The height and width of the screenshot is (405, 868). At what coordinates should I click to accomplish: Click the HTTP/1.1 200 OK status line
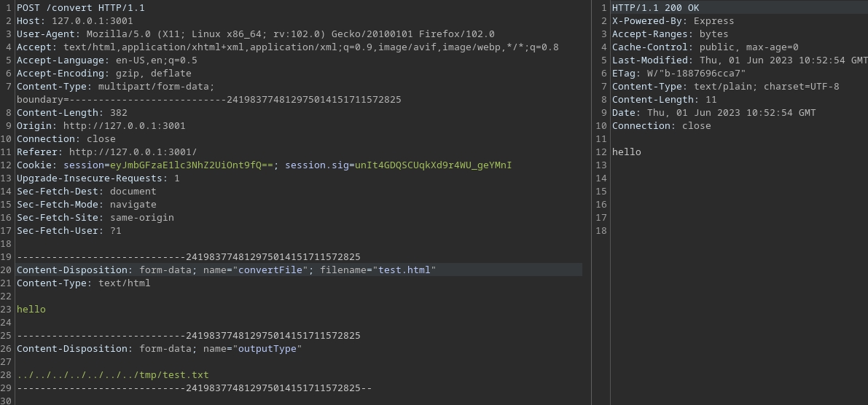[655, 8]
